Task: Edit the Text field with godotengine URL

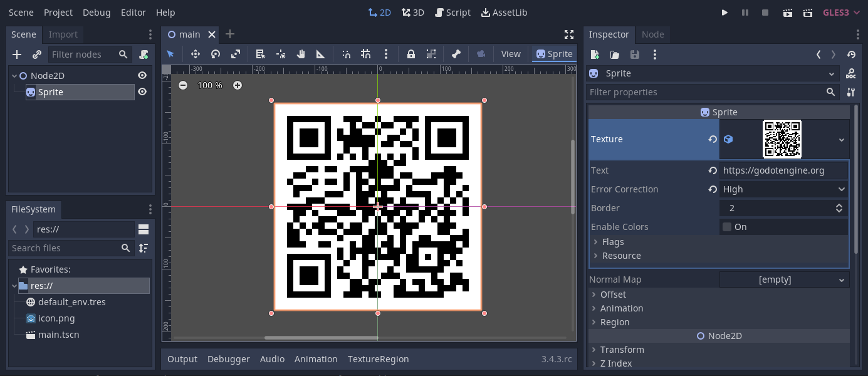Action: tap(784, 170)
